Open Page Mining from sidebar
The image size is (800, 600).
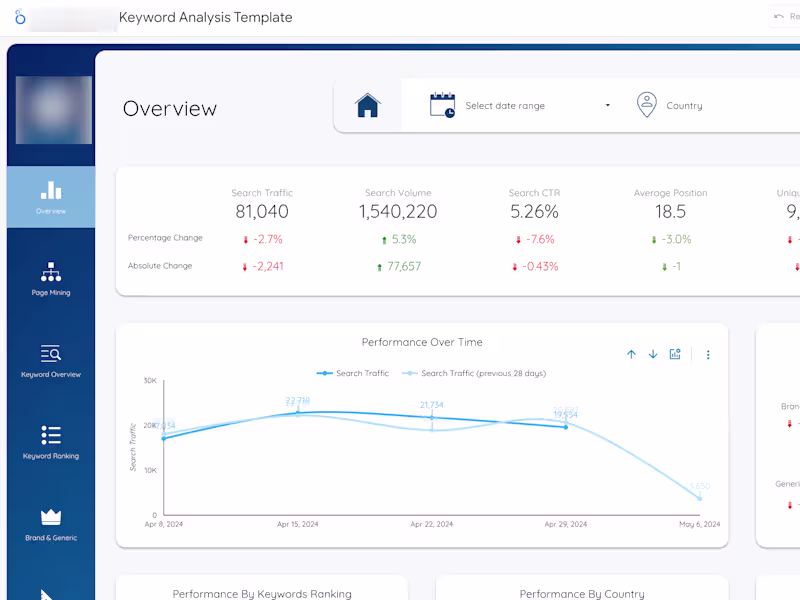51,279
